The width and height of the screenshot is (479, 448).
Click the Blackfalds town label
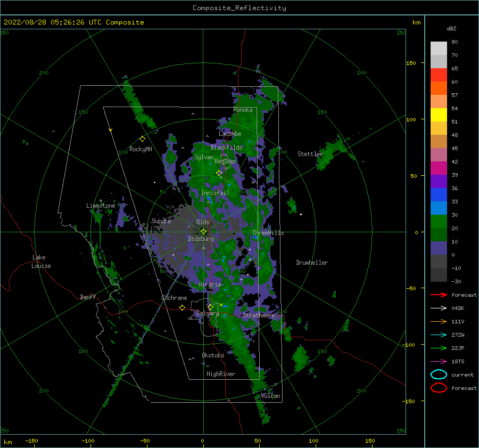[226, 148]
